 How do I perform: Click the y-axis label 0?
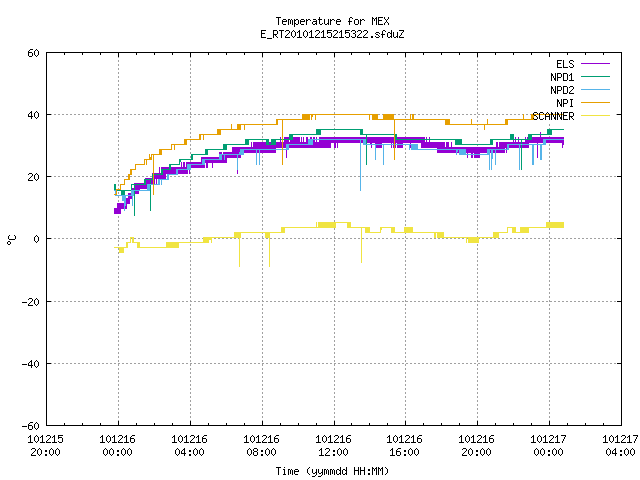pos(37,239)
